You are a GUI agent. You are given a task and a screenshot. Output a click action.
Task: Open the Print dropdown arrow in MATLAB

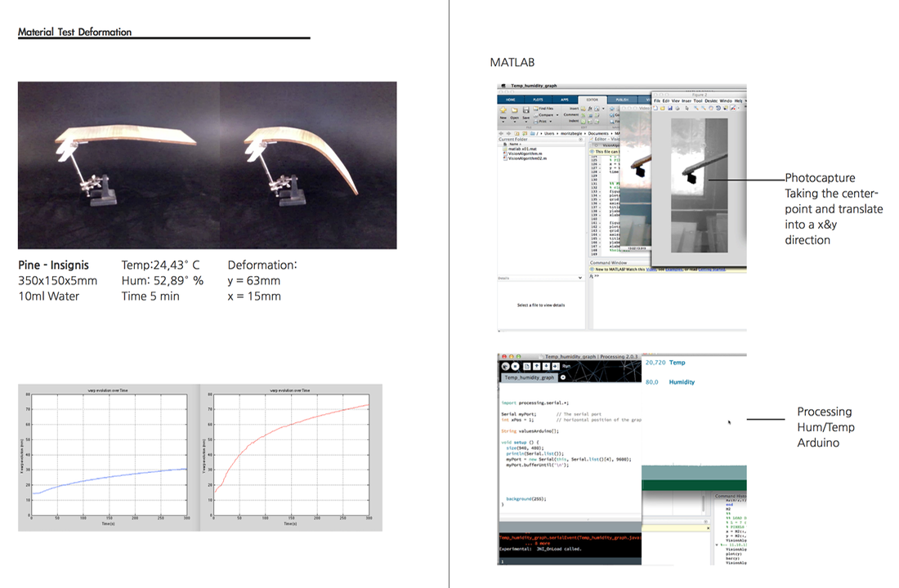click(x=550, y=122)
